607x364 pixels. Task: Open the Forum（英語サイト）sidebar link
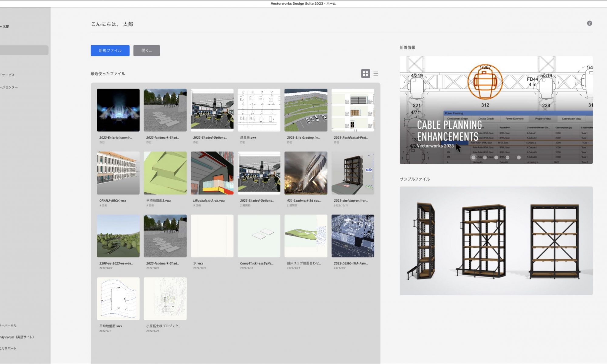coord(17,337)
